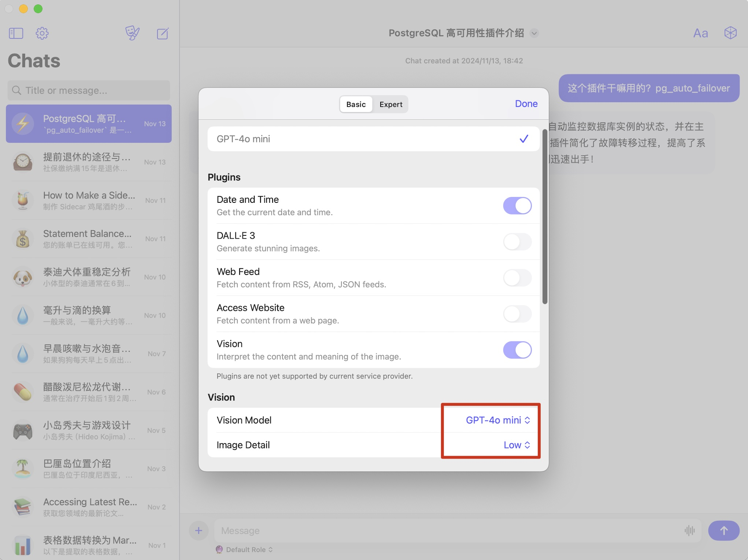Create new chat with compose icon
Screen dimensions: 748x560
(163, 33)
